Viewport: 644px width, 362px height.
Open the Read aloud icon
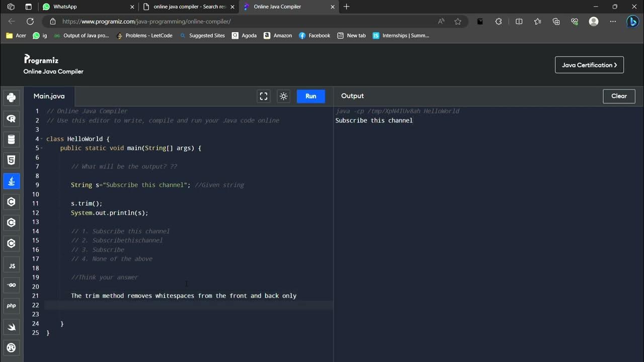click(441, 22)
